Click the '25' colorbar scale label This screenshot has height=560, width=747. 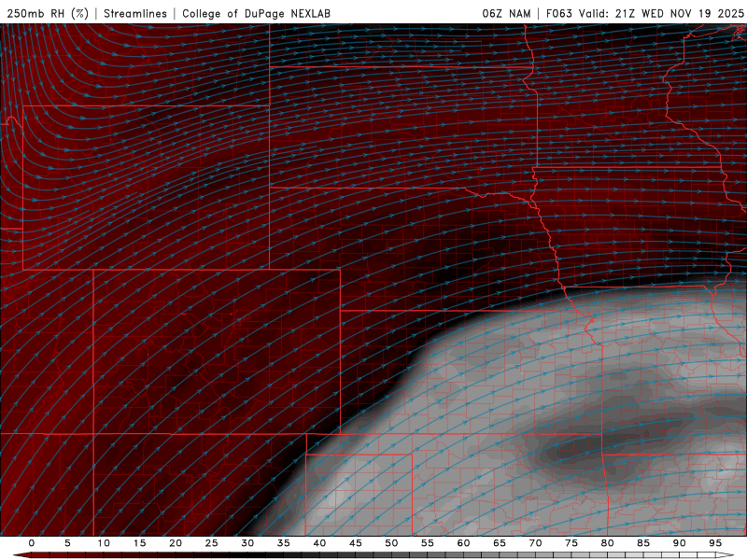point(212,543)
